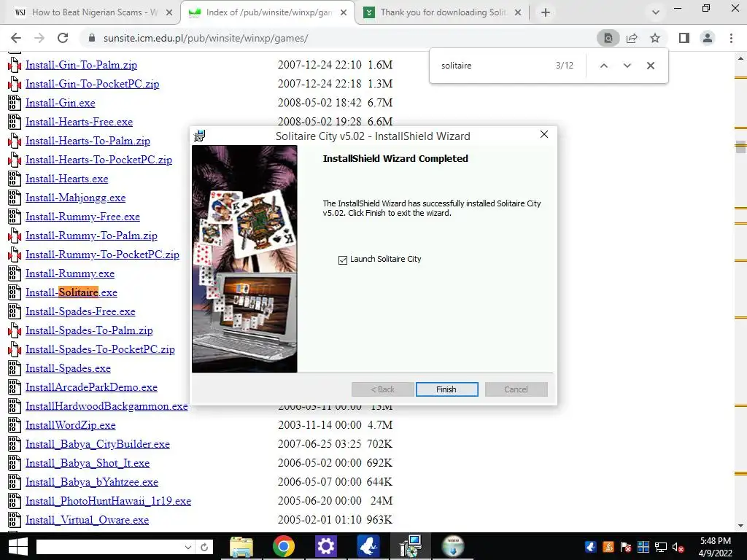The height and width of the screenshot is (560, 747).
Task: Open Install-Spades-Free.exe link
Action: coord(80,311)
